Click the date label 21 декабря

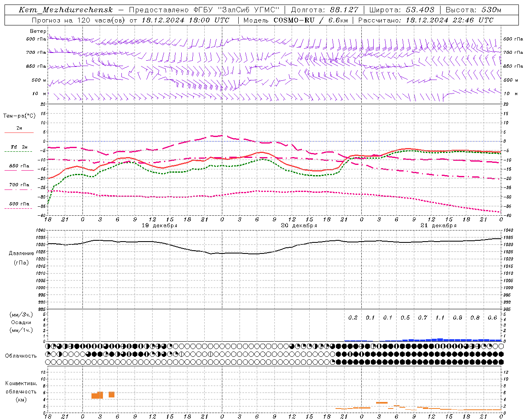click(438, 226)
